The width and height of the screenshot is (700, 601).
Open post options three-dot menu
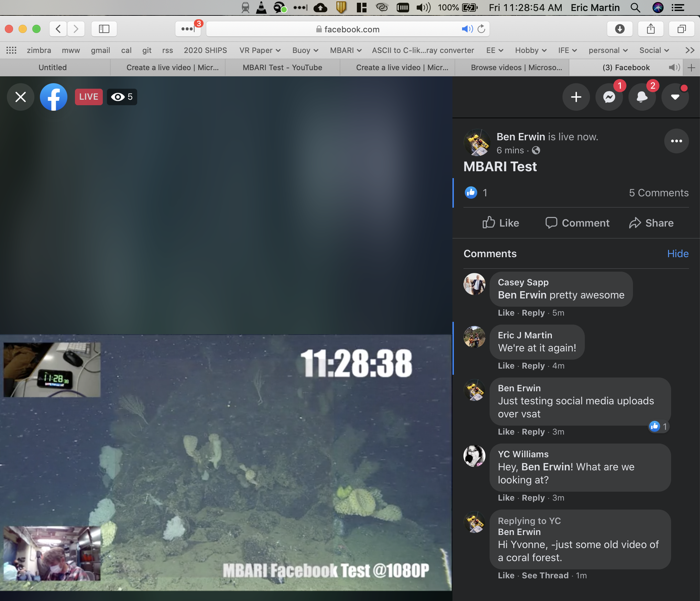click(x=676, y=141)
